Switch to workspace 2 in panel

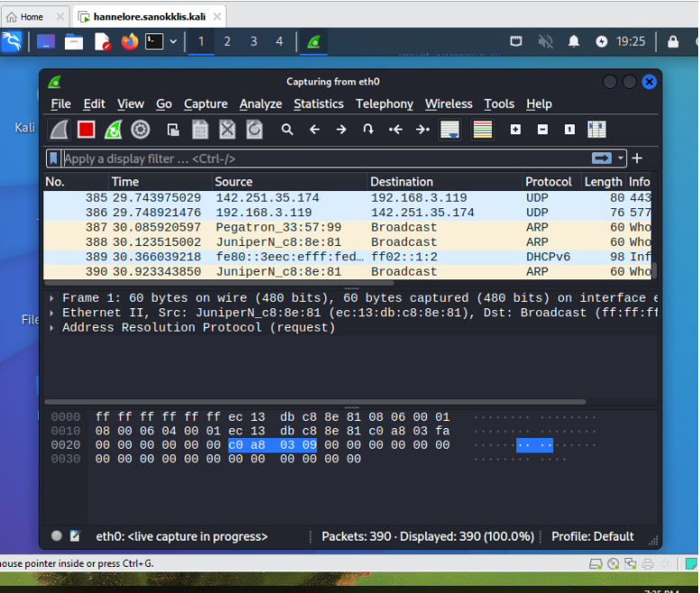point(227,42)
